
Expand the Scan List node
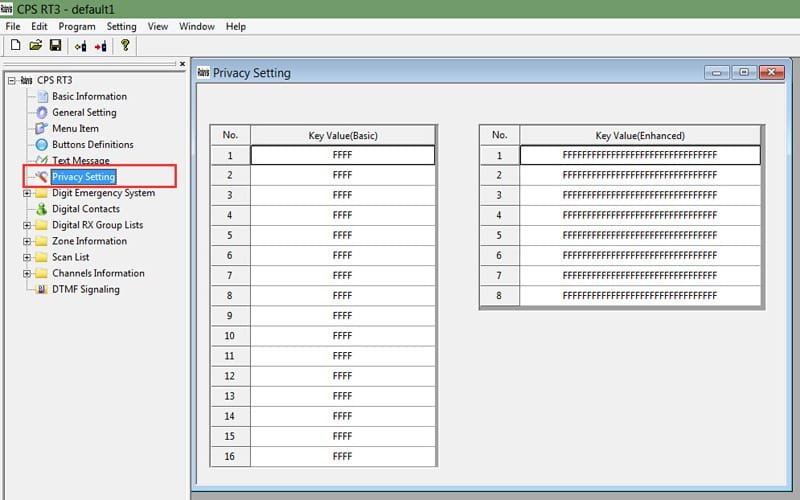pos(27,258)
